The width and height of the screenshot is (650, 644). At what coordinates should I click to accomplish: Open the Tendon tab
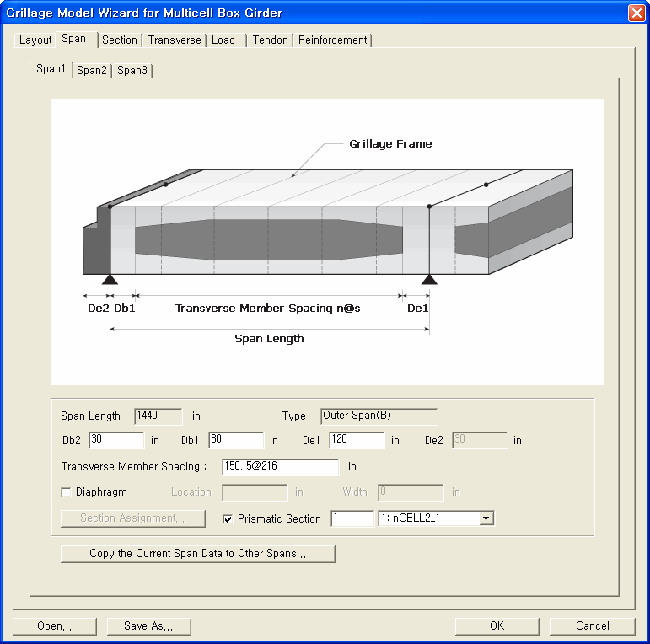point(271,40)
